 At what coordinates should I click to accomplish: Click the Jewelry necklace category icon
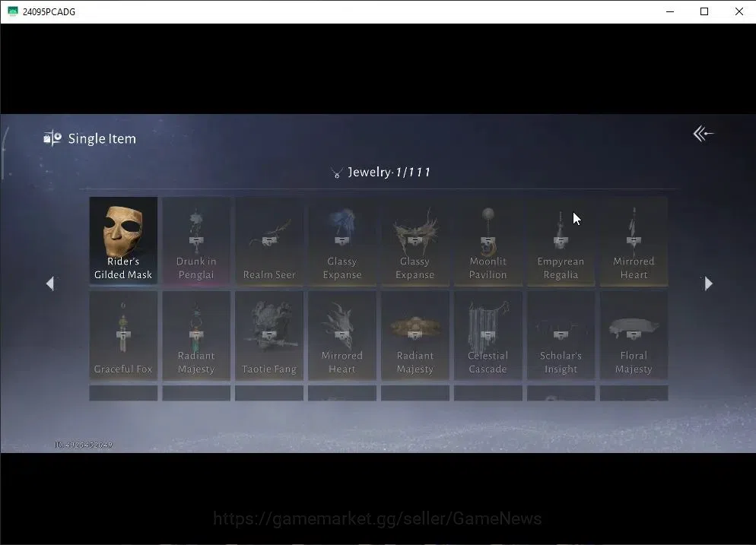337,173
